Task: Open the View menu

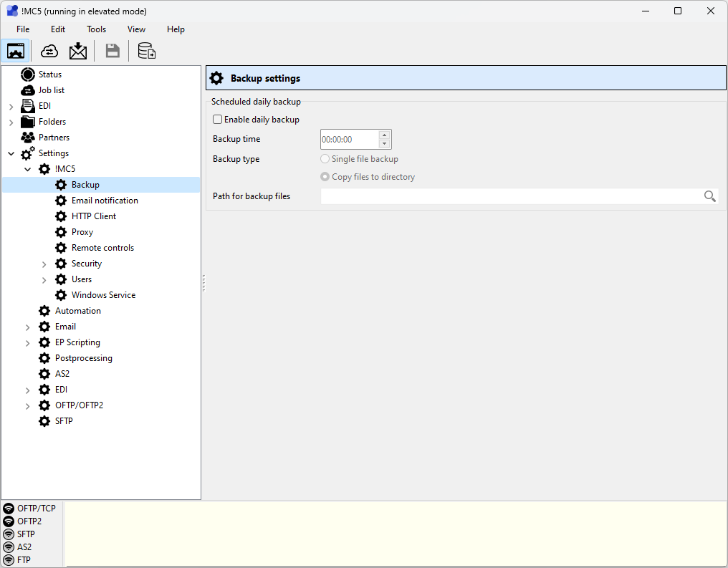Action: (136, 29)
